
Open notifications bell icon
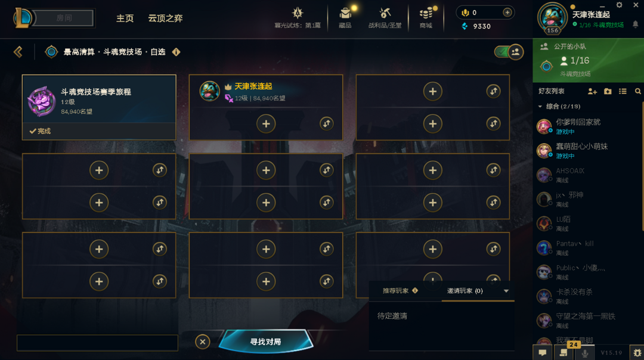point(636,24)
